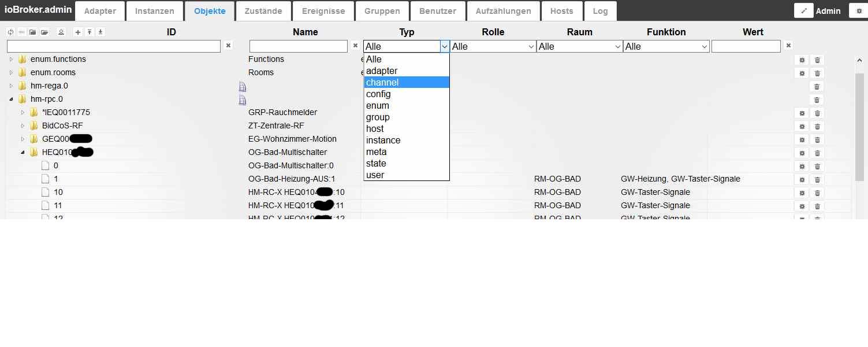
Task: Open the Hosts tab
Action: [562, 11]
